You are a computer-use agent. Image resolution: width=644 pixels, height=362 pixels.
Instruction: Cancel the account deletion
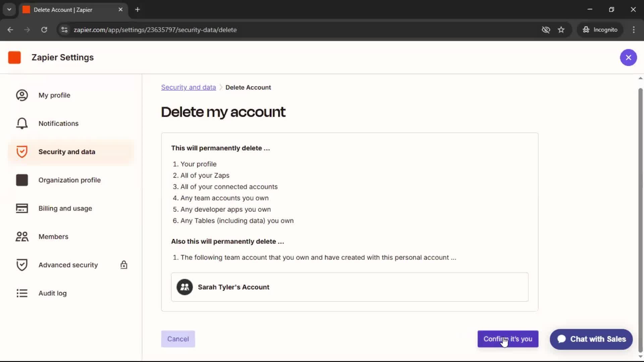(178, 339)
